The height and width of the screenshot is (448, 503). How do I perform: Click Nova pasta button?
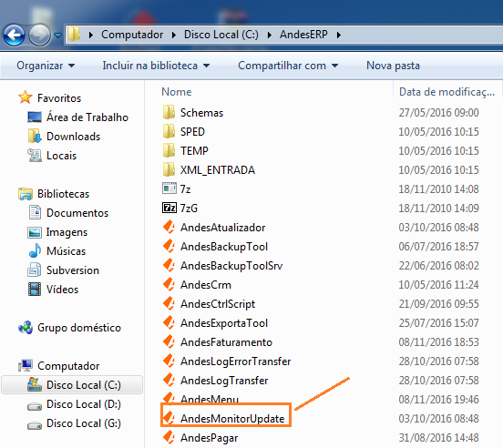(393, 66)
